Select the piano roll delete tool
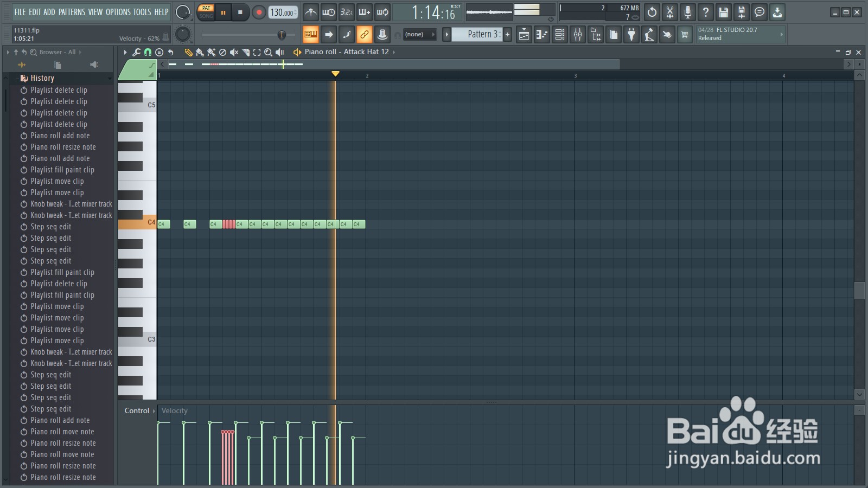The image size is (868, 488). tap(222, 52)
